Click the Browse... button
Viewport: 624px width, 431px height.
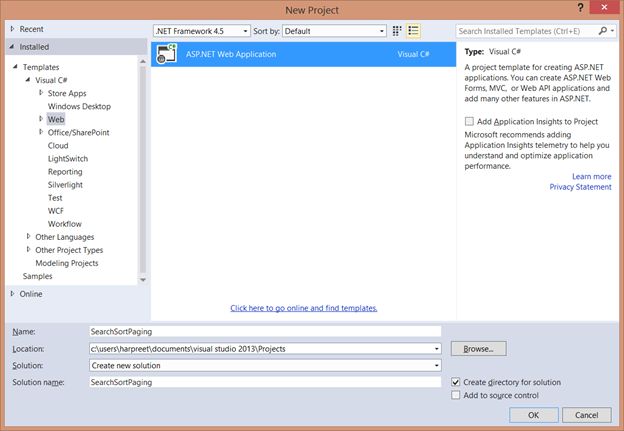coord(479,349)
